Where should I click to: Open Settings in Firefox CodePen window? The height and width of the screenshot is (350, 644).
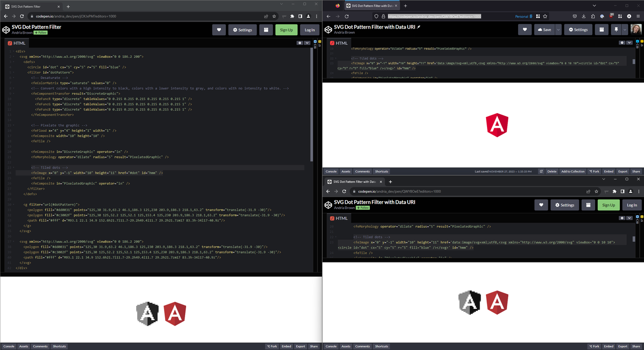tap(578, 30)
